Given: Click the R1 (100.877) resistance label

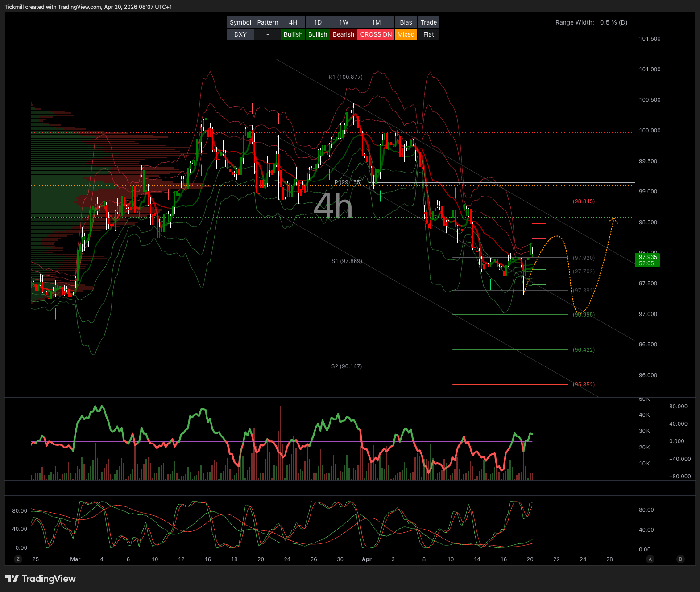Looking at the screenshot, I should click(345, 77).
